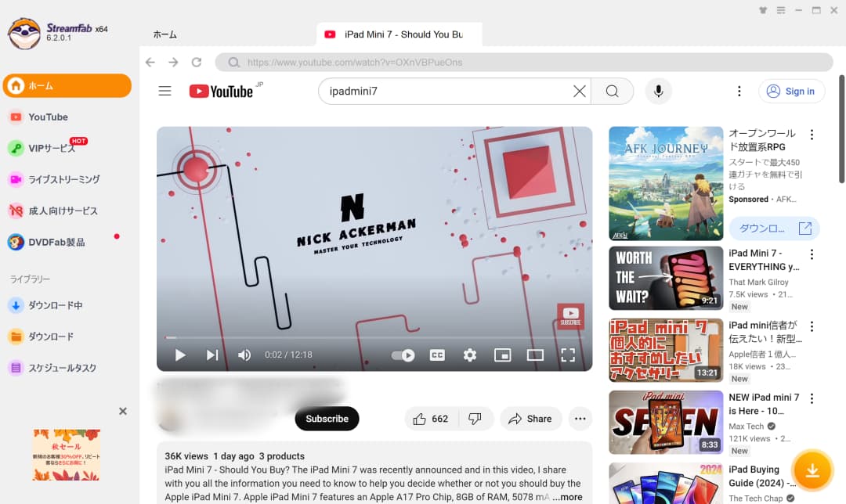
Task: Open YouTube in the sidebar
Action: point(48,117)
